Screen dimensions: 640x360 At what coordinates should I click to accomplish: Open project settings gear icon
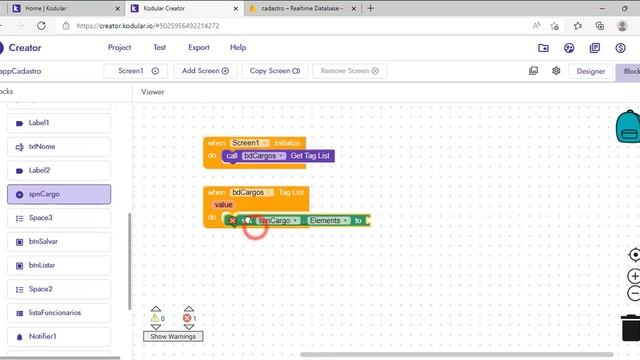click(x=556, y=71)
